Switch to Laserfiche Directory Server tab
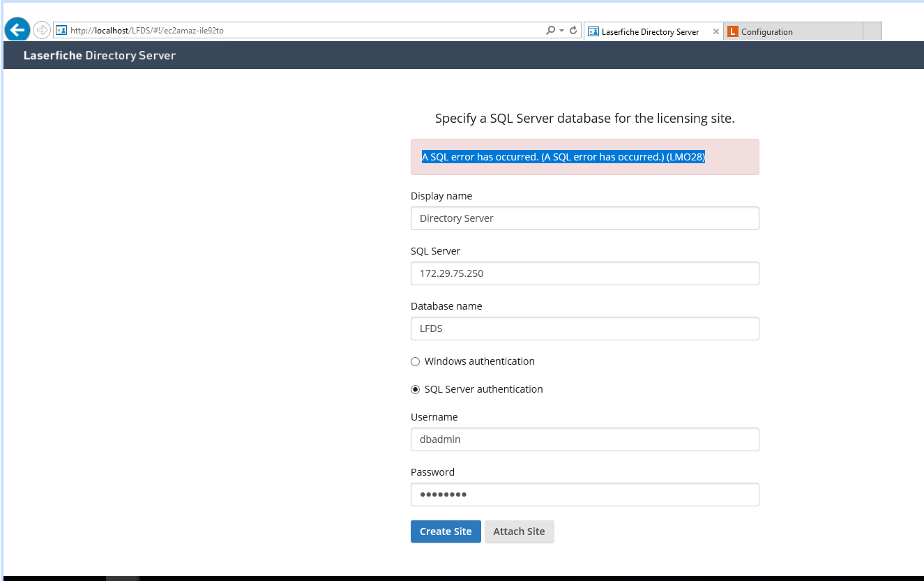 [x=649, y=31]
